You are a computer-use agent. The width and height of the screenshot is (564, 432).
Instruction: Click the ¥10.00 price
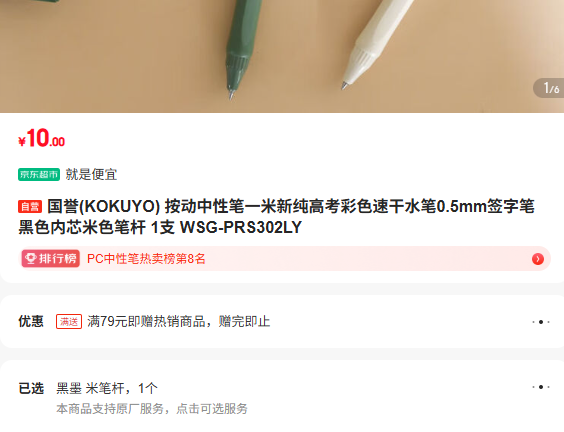41,138
